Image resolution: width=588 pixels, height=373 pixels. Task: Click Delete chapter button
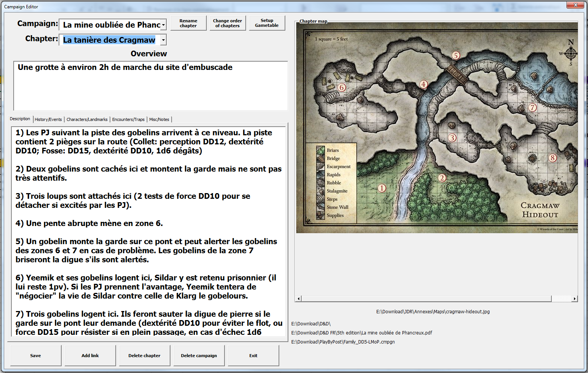pos(144,356)
